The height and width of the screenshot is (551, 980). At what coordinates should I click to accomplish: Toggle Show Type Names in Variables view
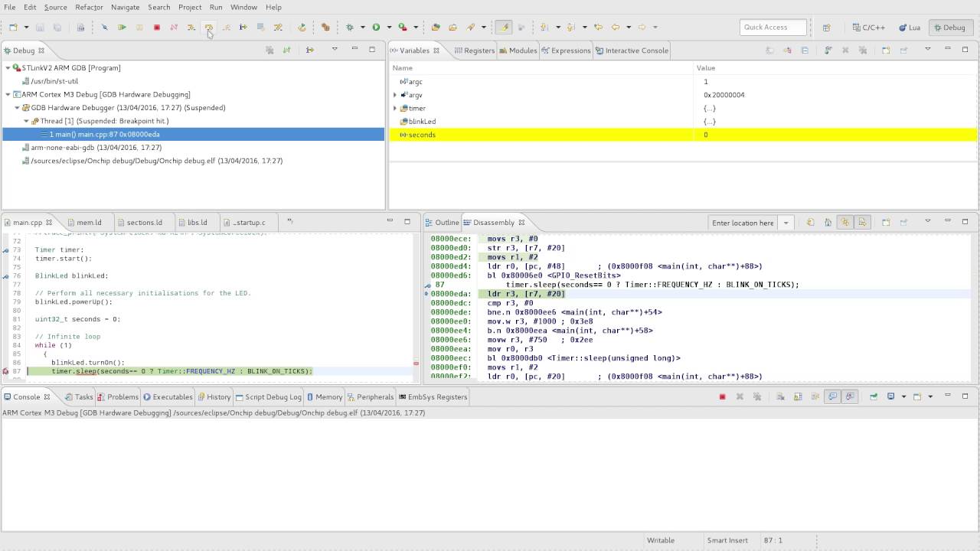pos(770,51)
